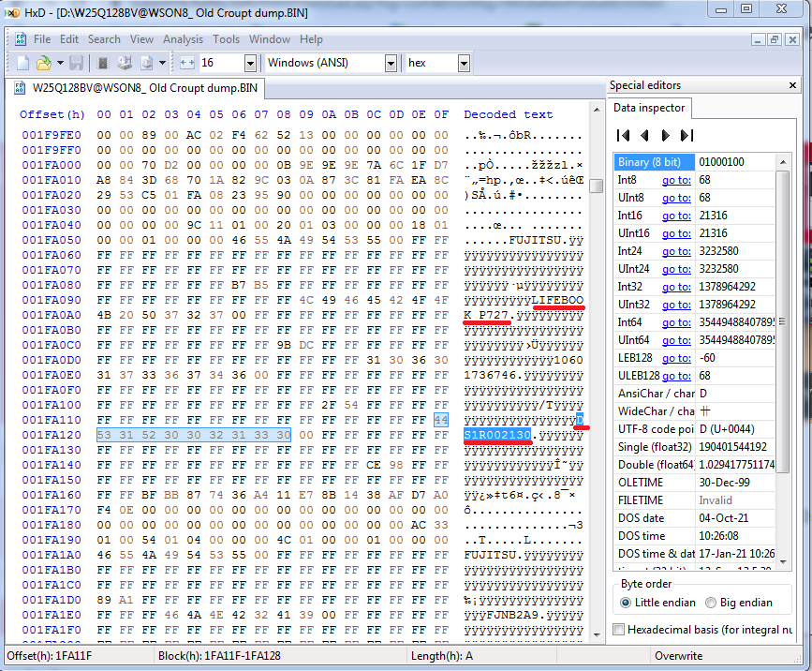Select the Binary (8 bit) row

(694, 162)
